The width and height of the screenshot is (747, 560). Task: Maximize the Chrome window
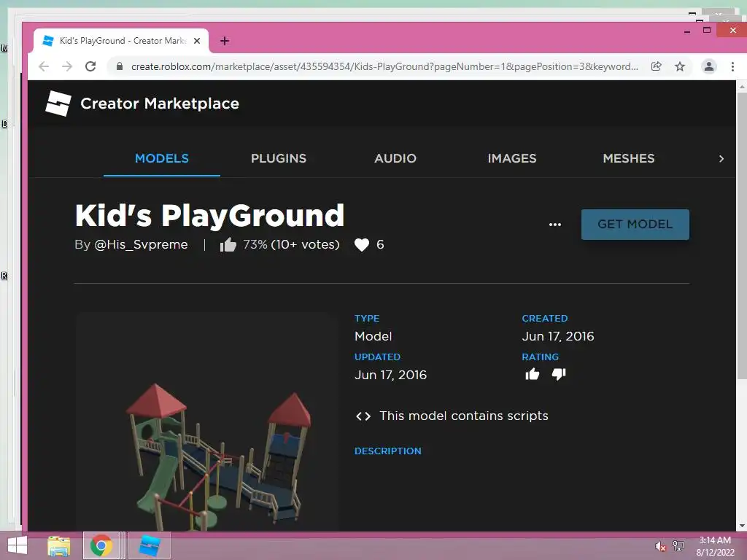[707, 31]
